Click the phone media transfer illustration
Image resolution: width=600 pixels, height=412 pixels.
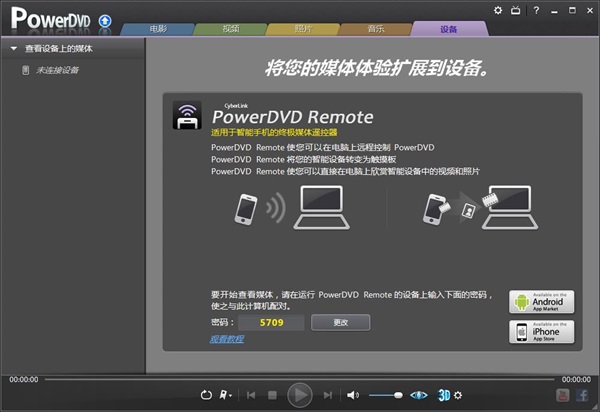pos(480,208)
